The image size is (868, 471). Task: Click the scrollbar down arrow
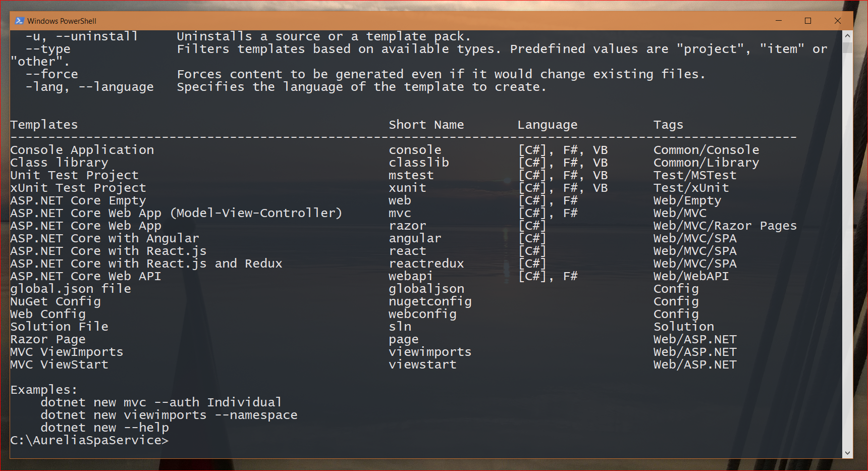click(847, 453)
